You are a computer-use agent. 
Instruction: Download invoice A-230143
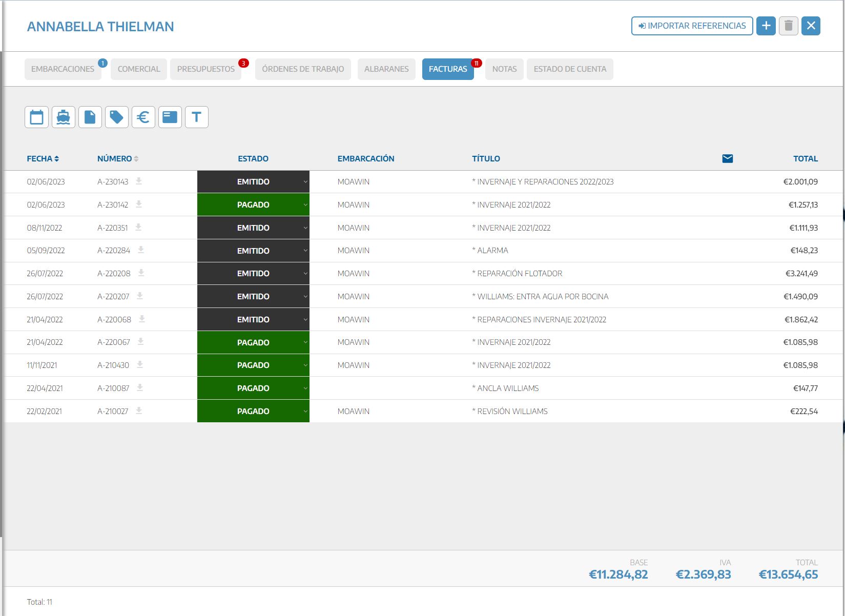(x=139, y=181)
